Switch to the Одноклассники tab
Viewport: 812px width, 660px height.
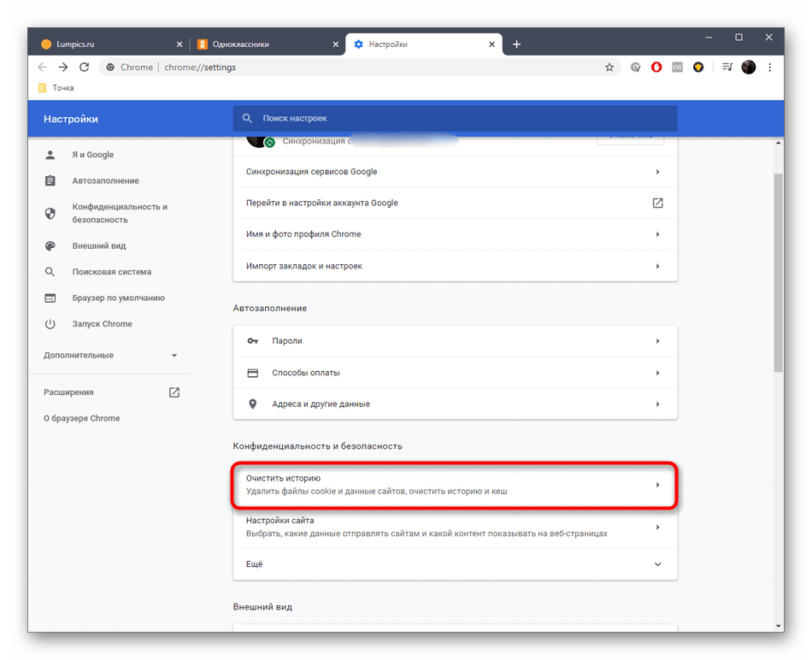coord(267,44)
